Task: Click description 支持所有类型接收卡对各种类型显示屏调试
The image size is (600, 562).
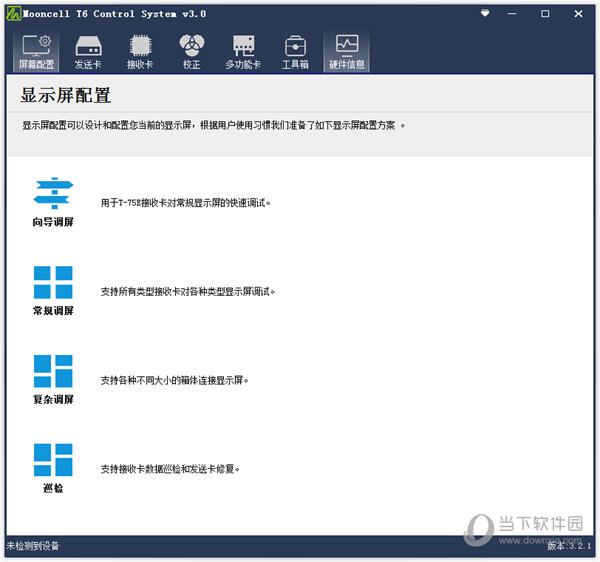Action: pos(188,292)
